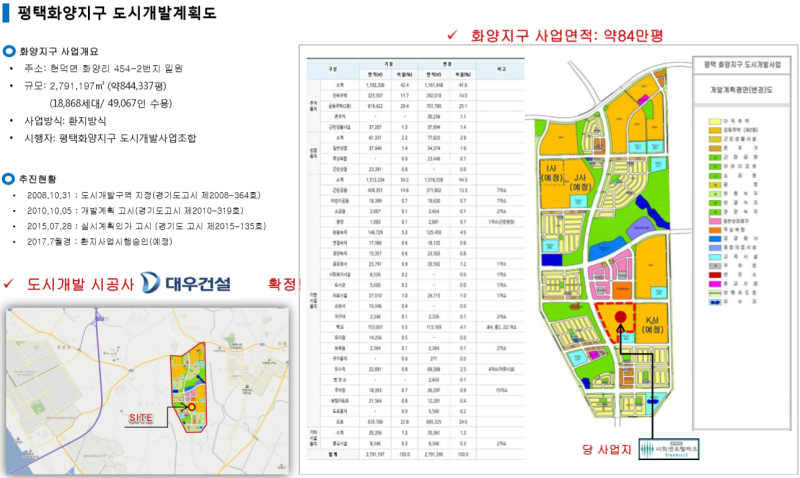Click the location map thumbnail showing the purple expressway
This screenshot has width=800, height=478.
[x=147, y=391]
